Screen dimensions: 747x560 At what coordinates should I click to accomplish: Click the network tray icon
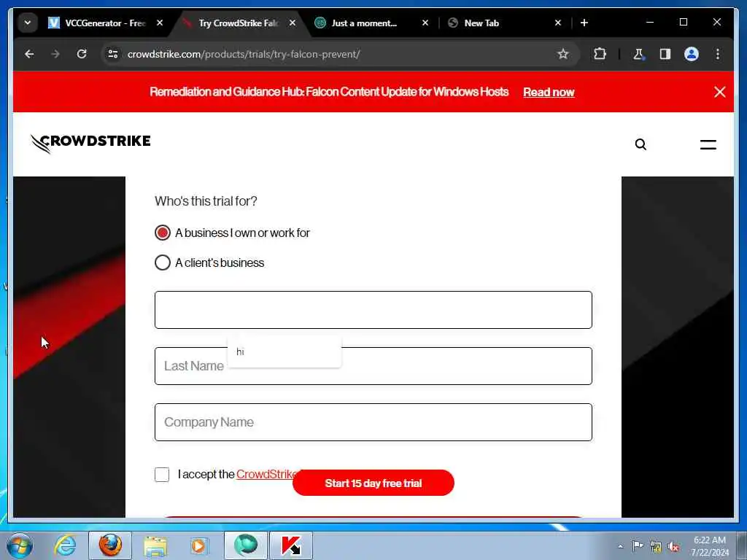pyautogui.click(x=656, y=547)
